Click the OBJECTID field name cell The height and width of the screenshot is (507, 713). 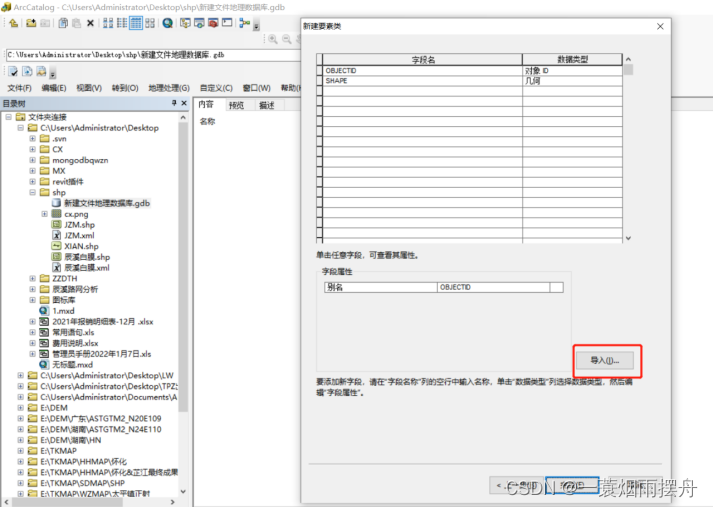(422, 70)
